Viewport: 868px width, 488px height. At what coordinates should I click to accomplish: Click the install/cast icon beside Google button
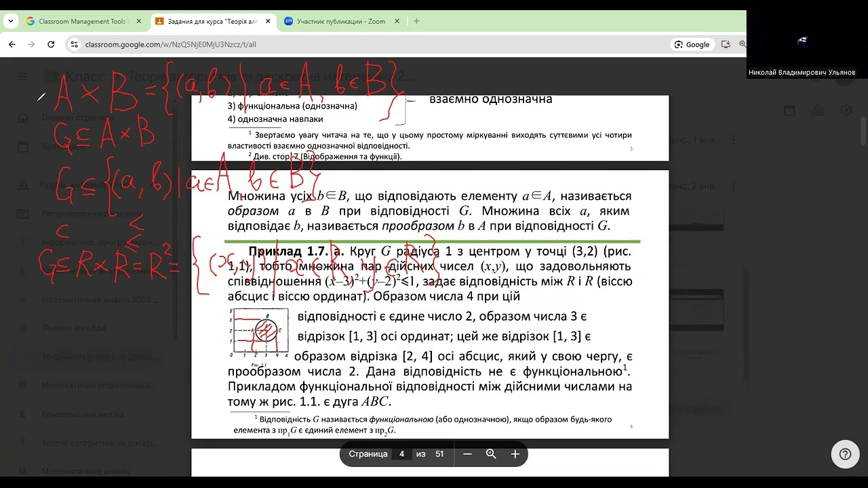tap(726, 45)
